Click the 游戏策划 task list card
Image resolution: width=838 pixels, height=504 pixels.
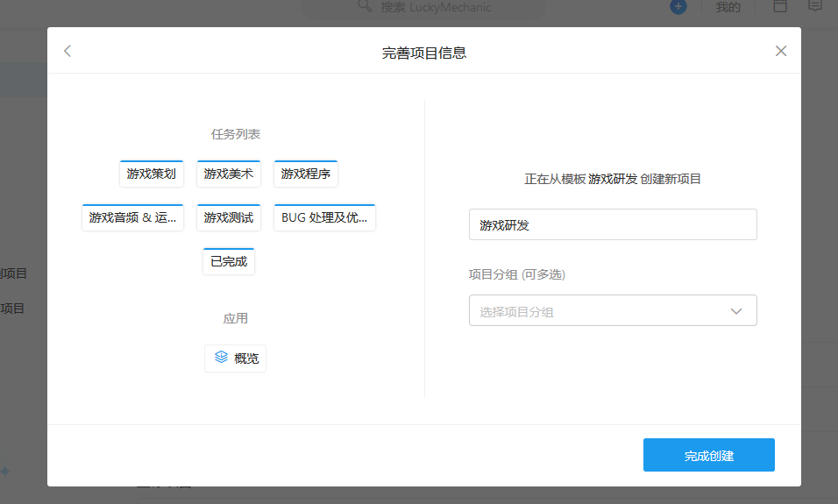[152, 174]
